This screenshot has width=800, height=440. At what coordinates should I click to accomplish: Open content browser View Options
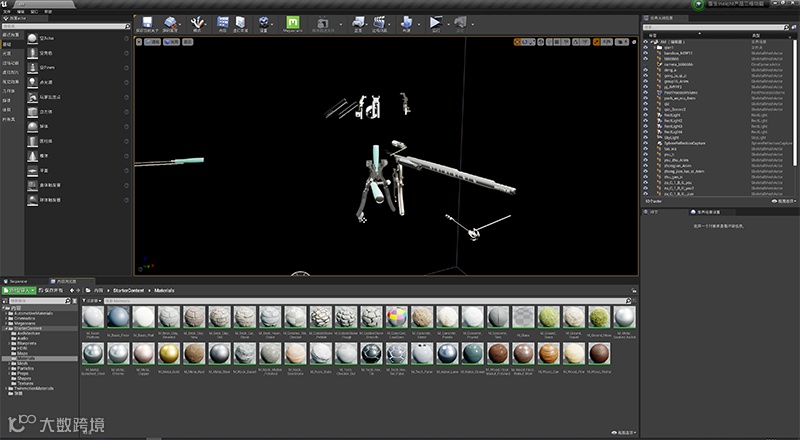click(624, 433)
